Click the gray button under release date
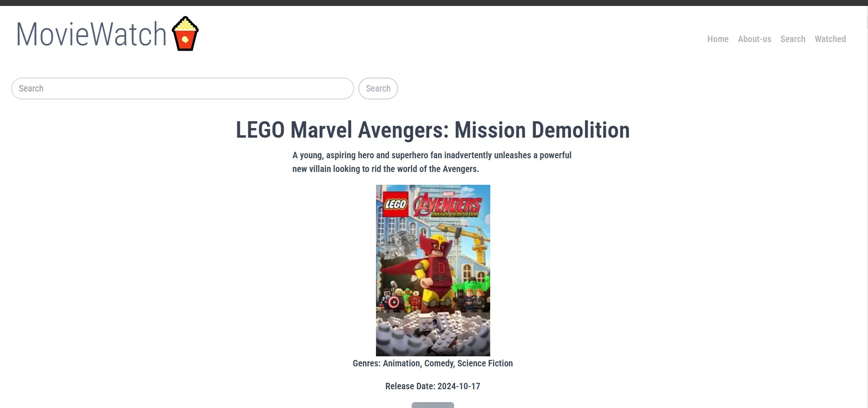868x408 pixels. [433, 405]
